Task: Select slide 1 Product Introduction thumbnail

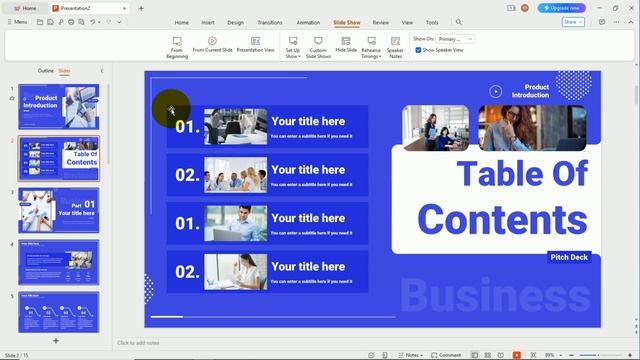Action: (x=59, y=107)
